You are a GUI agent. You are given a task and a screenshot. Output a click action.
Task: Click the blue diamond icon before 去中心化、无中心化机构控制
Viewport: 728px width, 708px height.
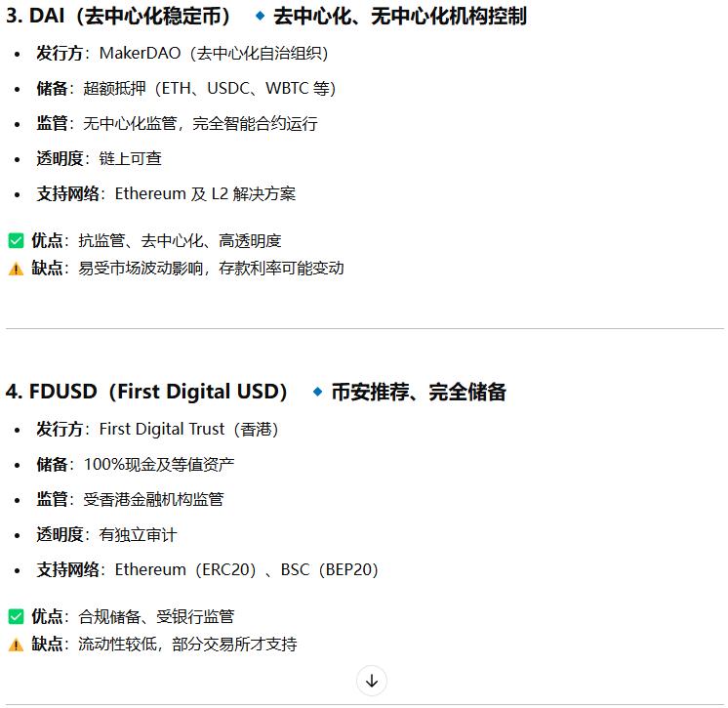point(260,17)
